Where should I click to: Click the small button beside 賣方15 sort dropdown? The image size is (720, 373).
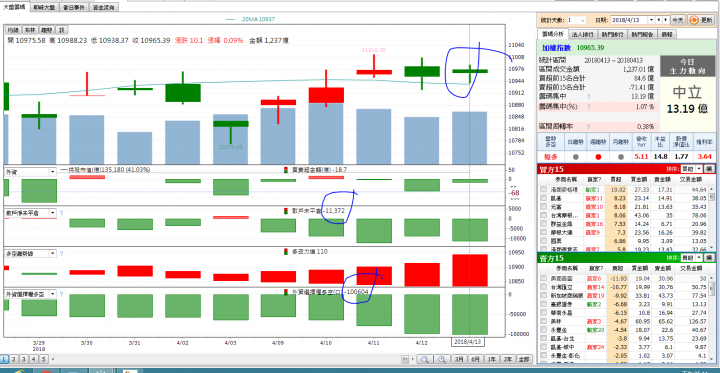[709, 258]
